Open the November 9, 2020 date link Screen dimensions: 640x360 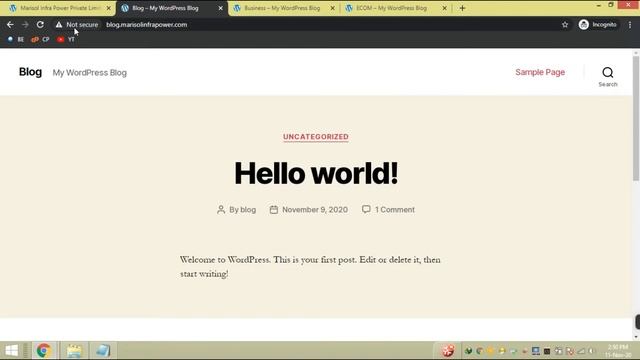[x=315, y=210]
